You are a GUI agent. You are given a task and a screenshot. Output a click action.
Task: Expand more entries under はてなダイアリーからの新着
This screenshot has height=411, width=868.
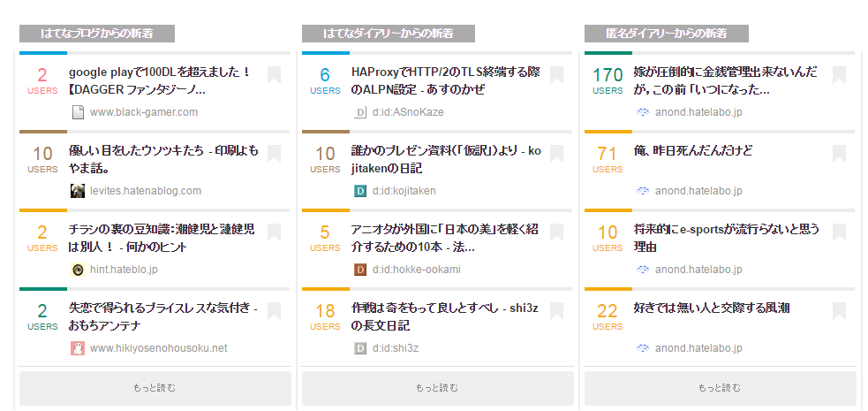(438, 388)
